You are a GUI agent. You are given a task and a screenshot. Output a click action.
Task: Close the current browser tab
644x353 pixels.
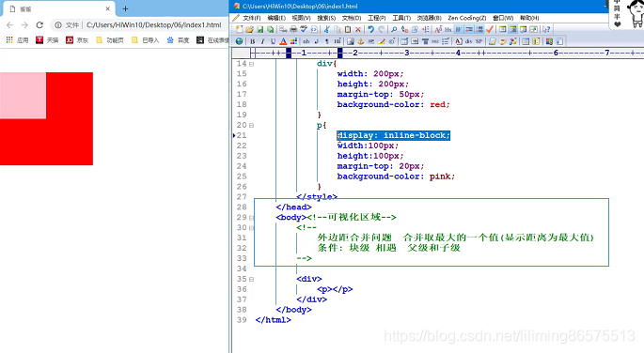(107, 8)
